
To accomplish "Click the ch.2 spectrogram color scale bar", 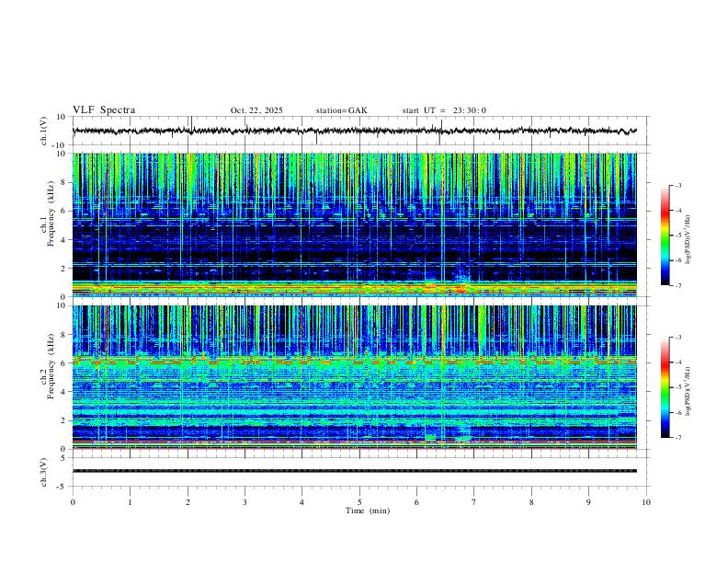I will (665, 387).
